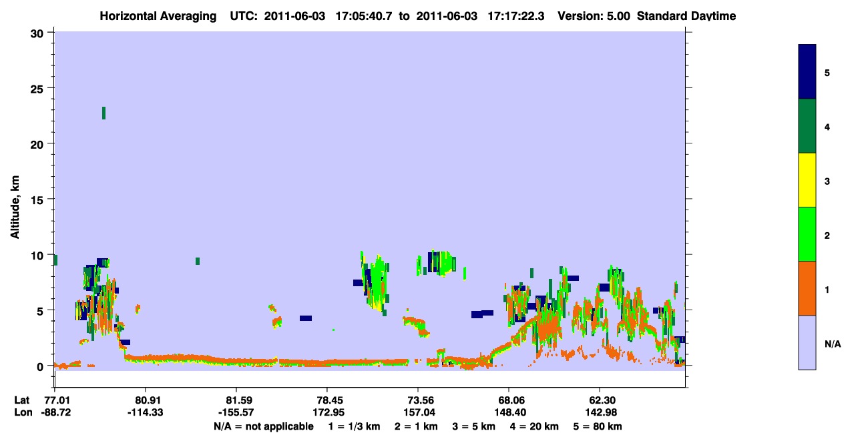This screenshot has height=445, width=868.
Task: Click the 'Lon' row label
Action: tap(22, 412)
